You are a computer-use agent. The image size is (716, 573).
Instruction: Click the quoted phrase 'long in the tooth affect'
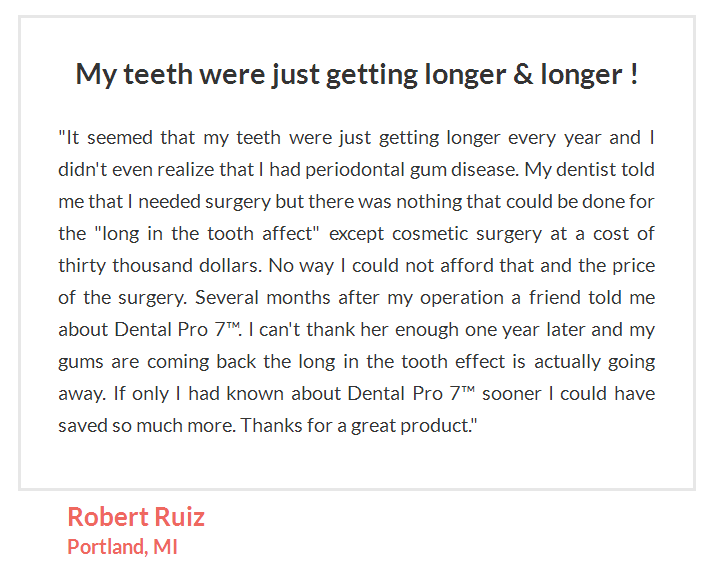pos(207,234)
